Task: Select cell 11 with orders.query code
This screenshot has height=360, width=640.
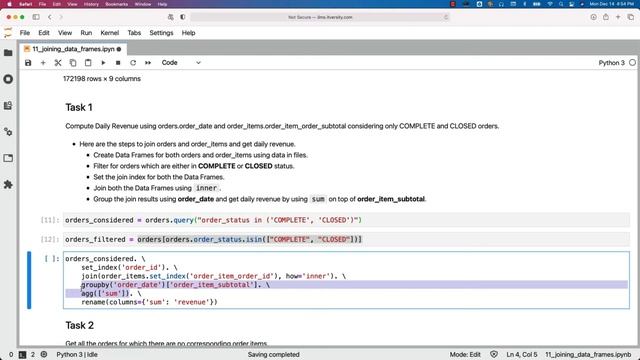Action: [x=346, y=220]
